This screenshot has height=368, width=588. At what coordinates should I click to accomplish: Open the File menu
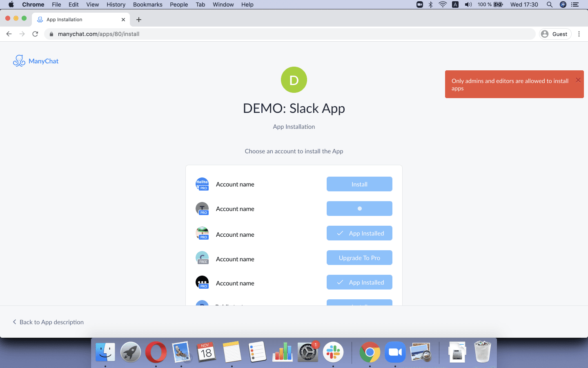(56, 4)
